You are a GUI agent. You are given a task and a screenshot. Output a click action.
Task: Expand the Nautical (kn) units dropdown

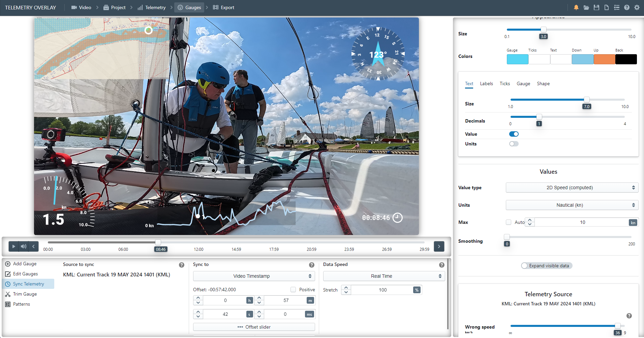(572, 205)
